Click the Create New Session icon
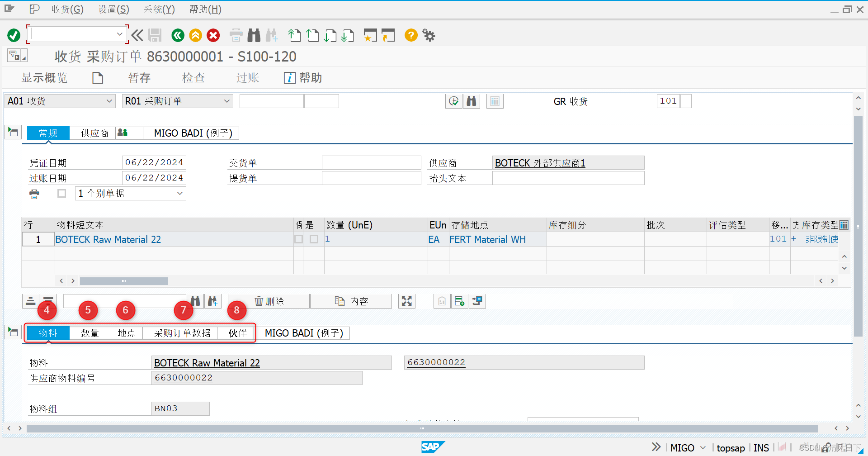Image resolution: width=868 pixels, height=456 pixels. 370,35
